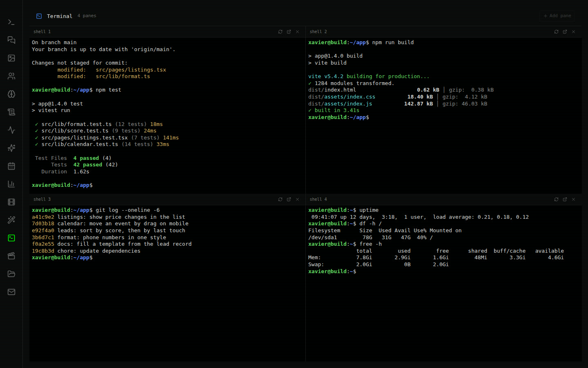Select the highlighted green terminal sidebar icon
Screen dimensions: 588x368
pyautogui.click(x=11, y=238)
